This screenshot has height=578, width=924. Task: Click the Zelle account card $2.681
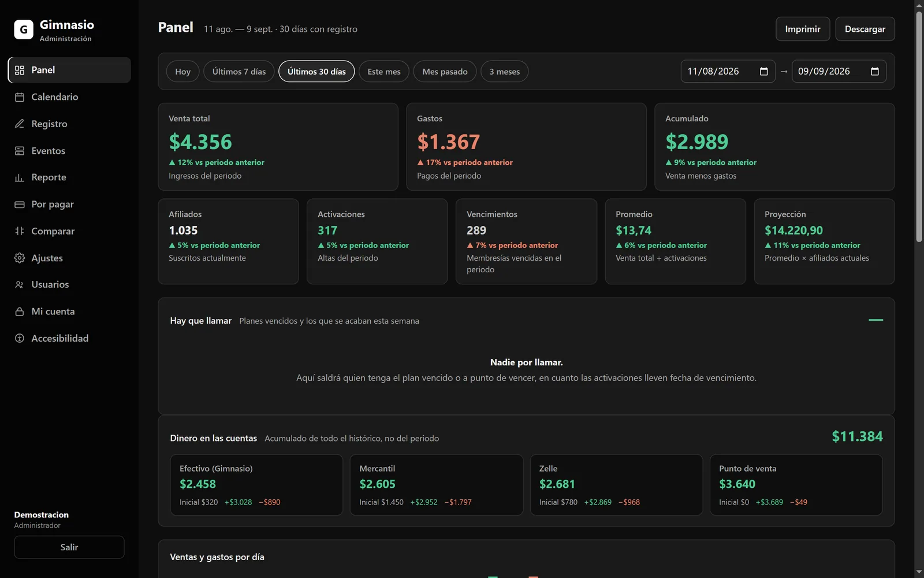(616, 485)
